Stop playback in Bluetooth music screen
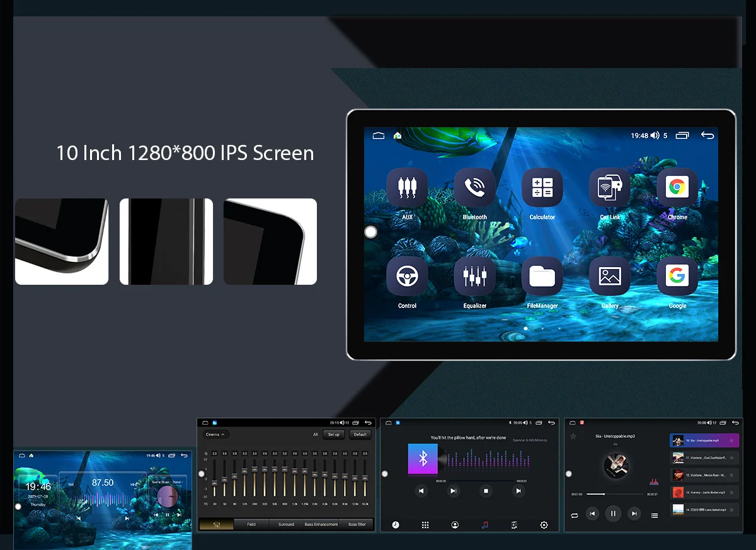 [486, 491]
